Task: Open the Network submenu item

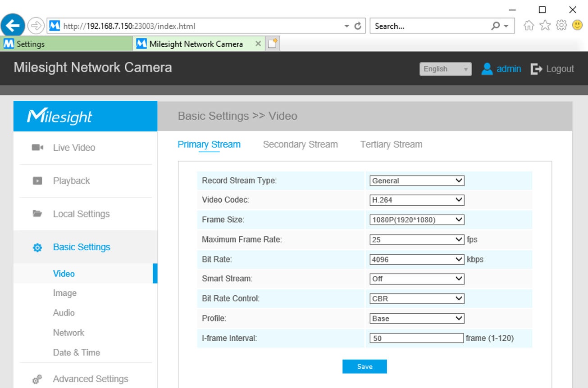Action: (68, 333)
